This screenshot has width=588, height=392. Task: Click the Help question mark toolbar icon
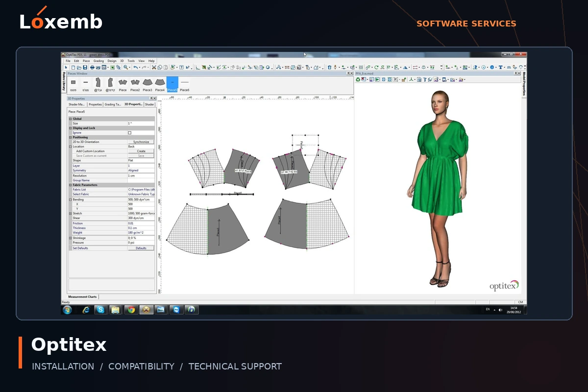point(181,67)
